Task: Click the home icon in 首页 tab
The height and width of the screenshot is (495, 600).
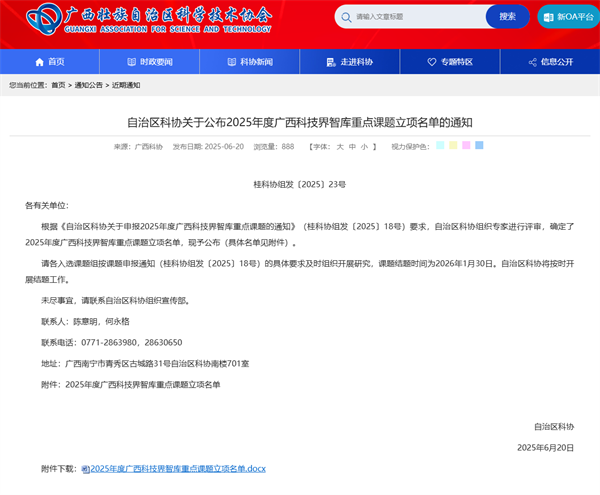Action: coord(39,62)
